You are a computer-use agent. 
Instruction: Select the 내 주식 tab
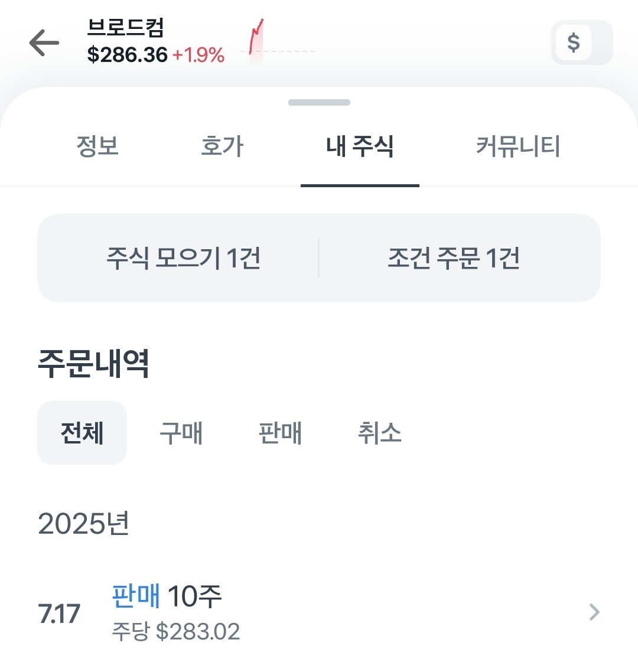[x=360, y=146]
